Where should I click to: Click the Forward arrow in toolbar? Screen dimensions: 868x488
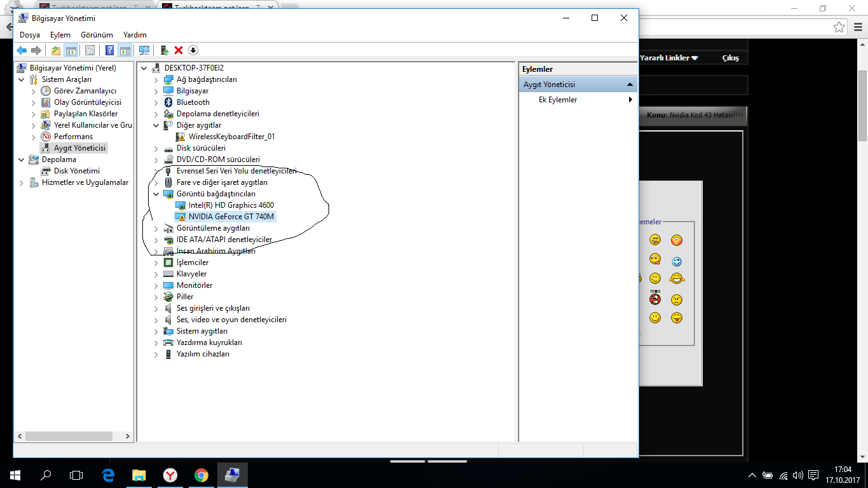tap(36, 50)
